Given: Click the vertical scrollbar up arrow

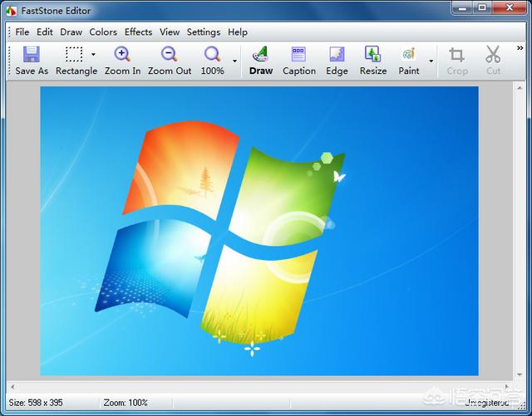Looking at the screenshot, I should tap(520, 88).
